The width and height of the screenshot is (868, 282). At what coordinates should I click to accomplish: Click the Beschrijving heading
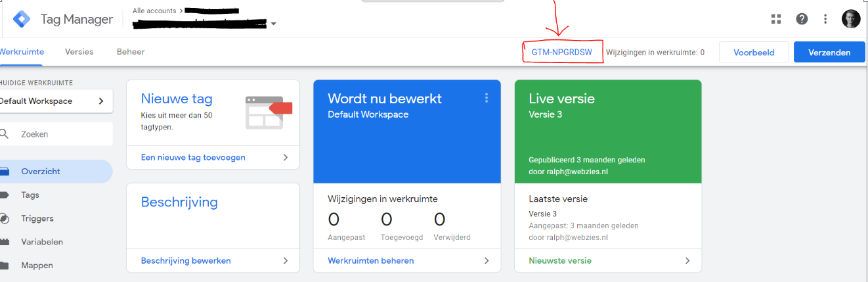[179, 202]
